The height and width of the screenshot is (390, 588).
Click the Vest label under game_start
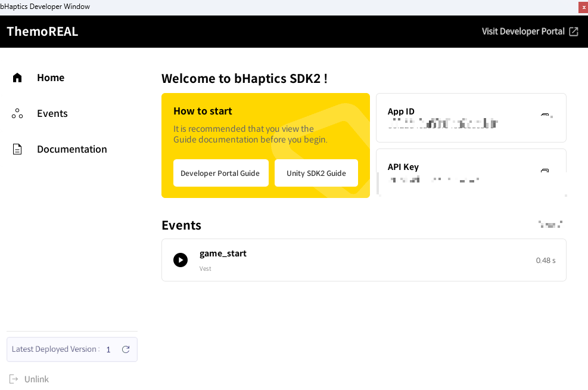click(205, 269)
